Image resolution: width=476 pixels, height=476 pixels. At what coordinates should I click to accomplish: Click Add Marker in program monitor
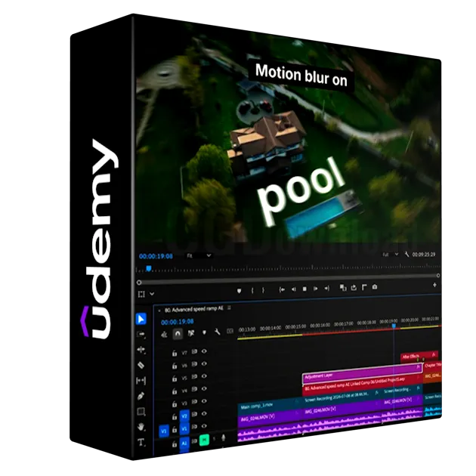[x=240, y=291]
